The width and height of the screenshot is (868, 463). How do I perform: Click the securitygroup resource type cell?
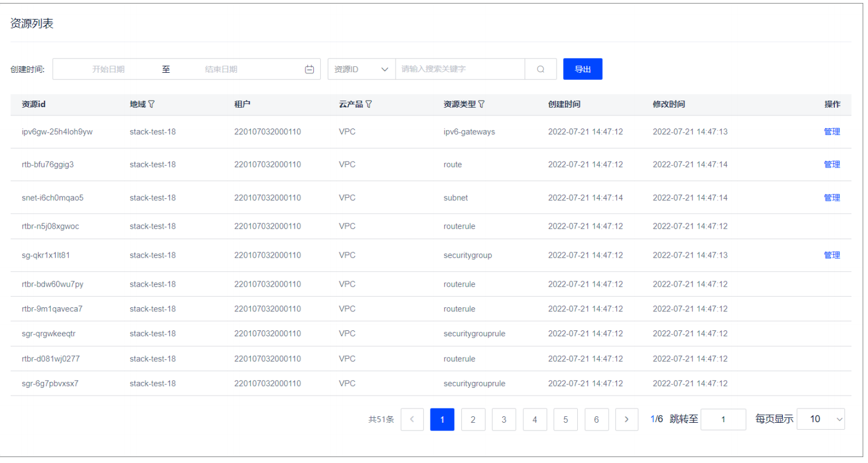click(468, 255)
